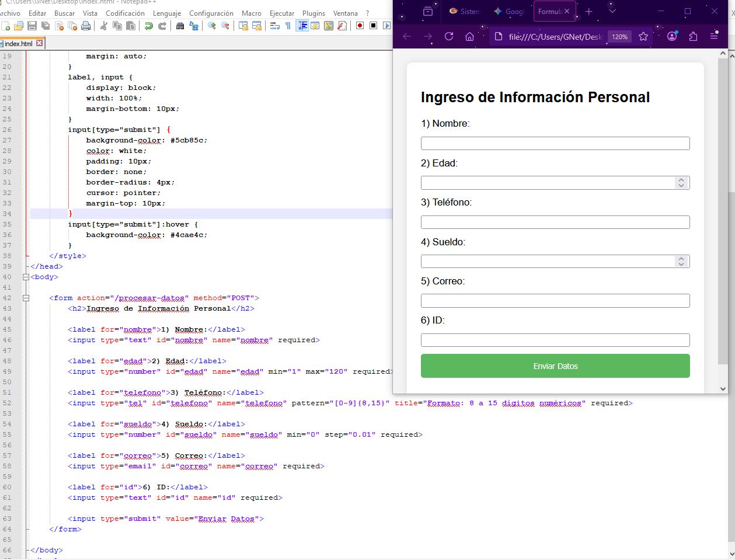Click the Print icon in the toolbar
Image resolution: width=735 pixels, height=560 pixels.
86,26
